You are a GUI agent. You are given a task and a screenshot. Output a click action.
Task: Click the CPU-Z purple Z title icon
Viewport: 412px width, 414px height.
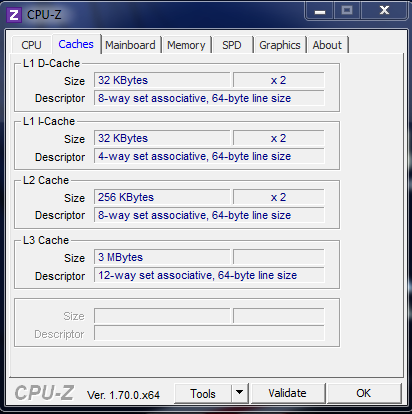pos(14,15)
